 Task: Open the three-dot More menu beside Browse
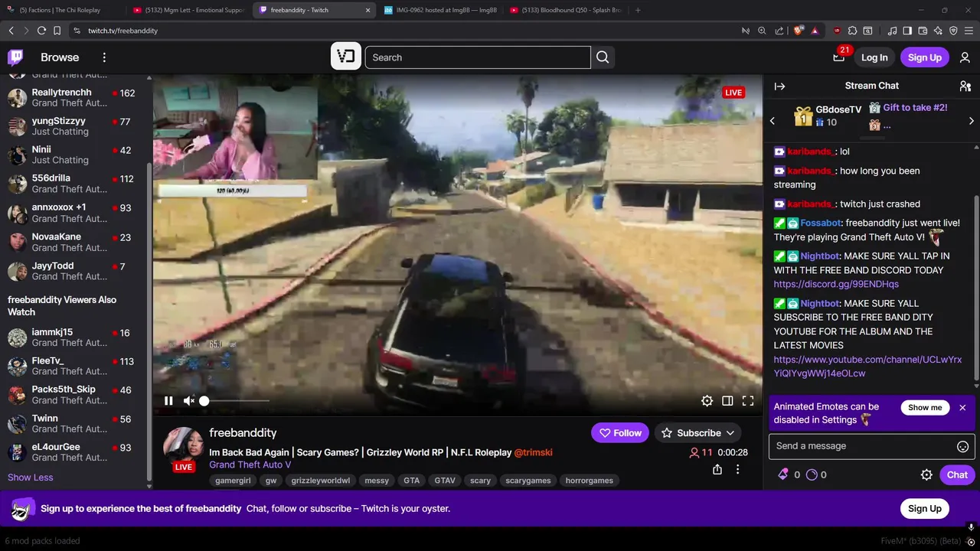click(x=104, y=57)
